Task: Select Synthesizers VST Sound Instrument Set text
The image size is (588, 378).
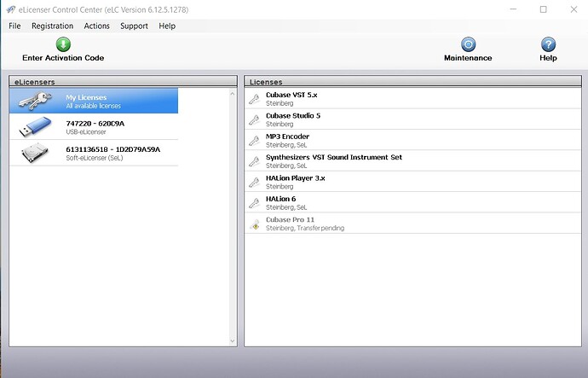Action: click(x=334, y=157)
